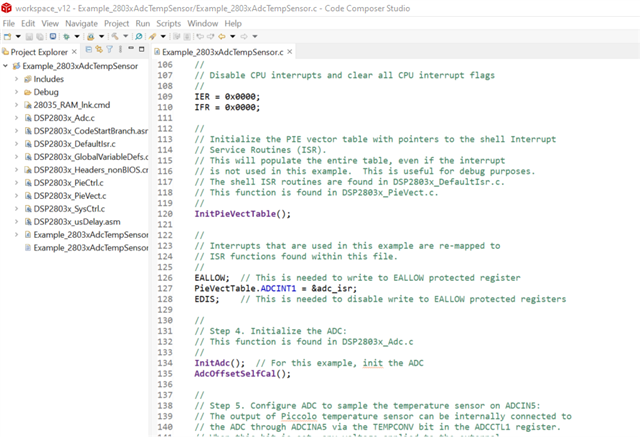Build project with the hammer icon
The image size is (640, 437).
pyautogui.click(x=115, y=36)
